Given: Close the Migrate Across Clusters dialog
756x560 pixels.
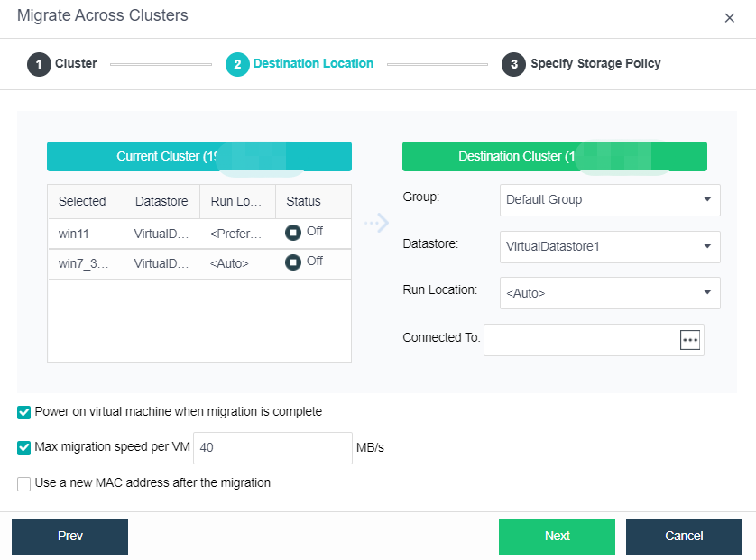Looking at the screenshot, I should click(729, 18).
